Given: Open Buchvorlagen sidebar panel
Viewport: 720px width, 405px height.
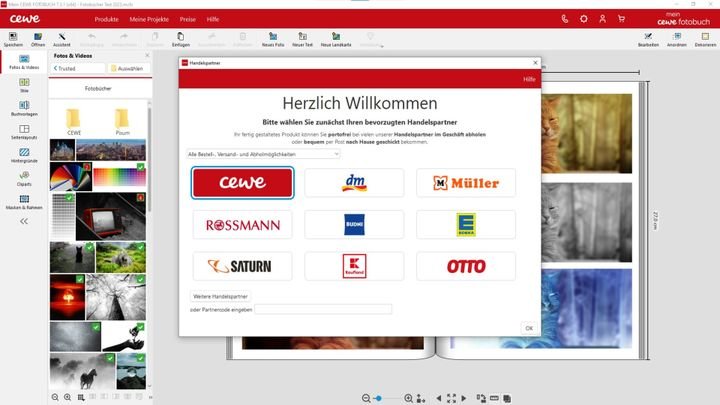Looking at the screenshot, I should [x=24, y=108].
